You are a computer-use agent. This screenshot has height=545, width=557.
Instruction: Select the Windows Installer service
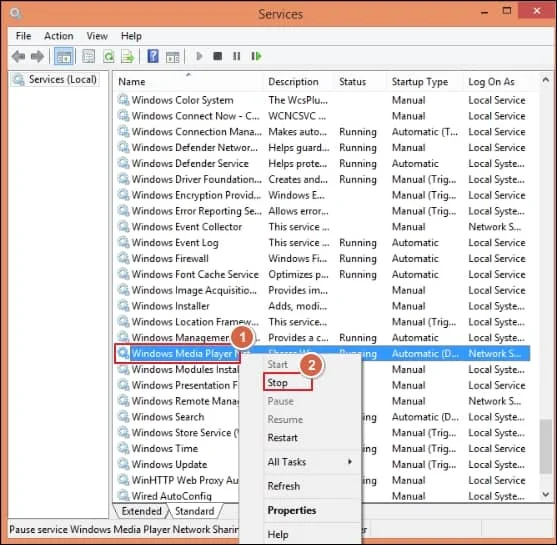[x=323, y=306]
